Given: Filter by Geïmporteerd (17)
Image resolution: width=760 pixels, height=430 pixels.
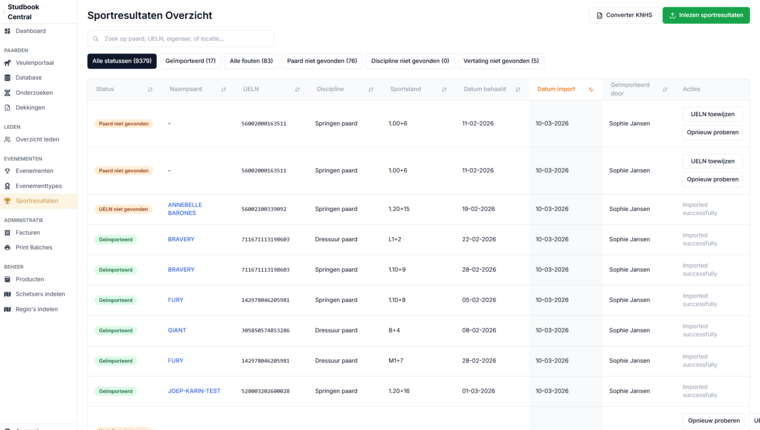Looking at the screenshot, I should pos(190,61).
